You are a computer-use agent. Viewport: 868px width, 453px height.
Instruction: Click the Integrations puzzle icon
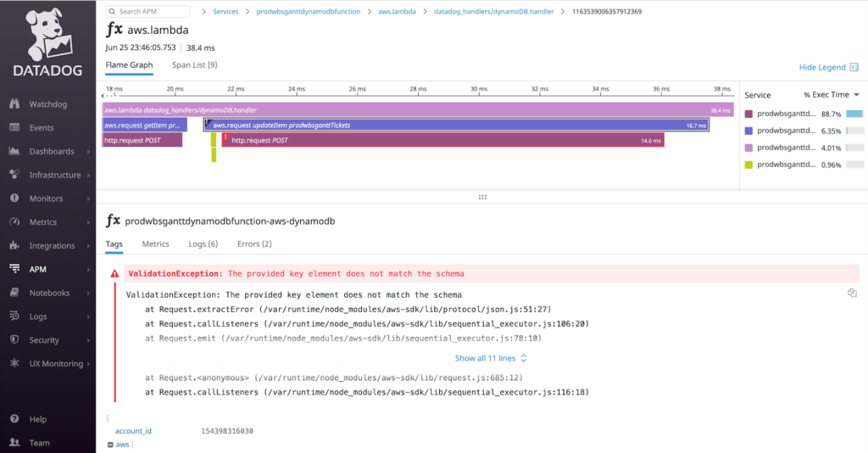click(14, 245)
